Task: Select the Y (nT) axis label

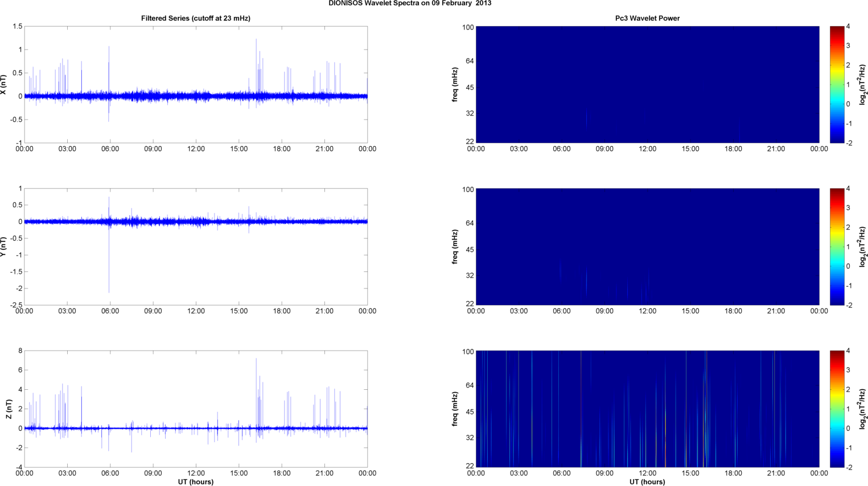Action: (x=3, y=247)
